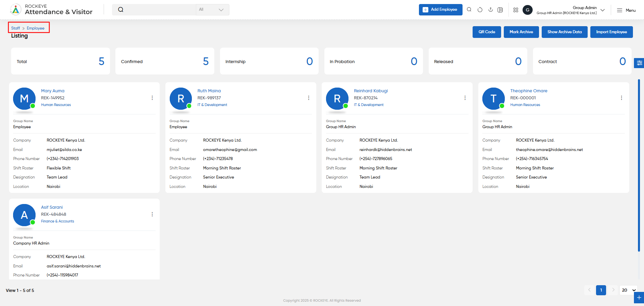The image size is (644, 306).
Task: Go to the previous page arrow
Action: click(589, 290)
